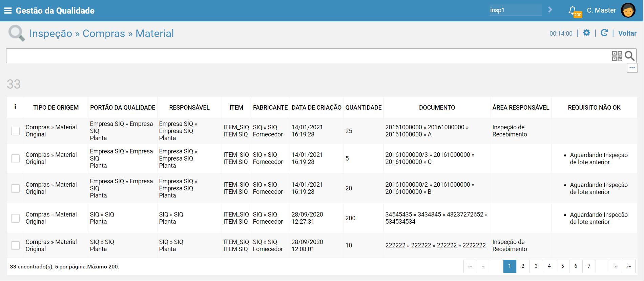Go to page 7
Viewport: 644px width, 281px height.
coord(589,266)
